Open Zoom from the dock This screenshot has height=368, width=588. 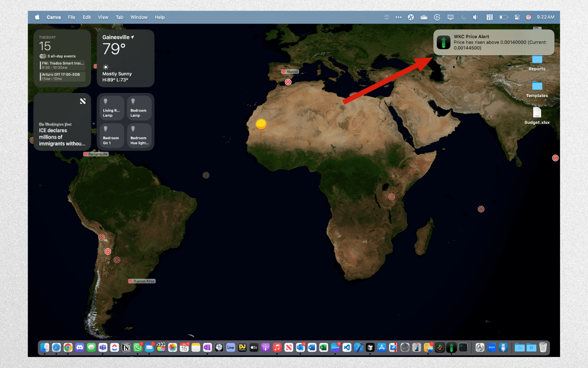(x=491, y=348)
